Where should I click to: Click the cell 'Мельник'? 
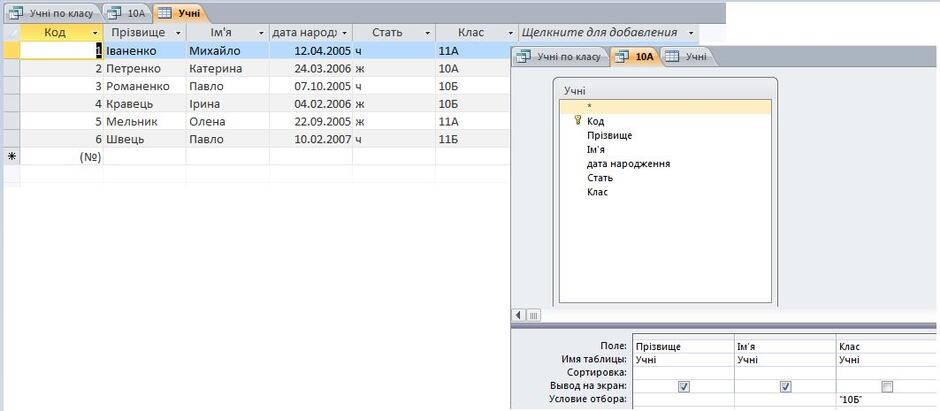click(x=144, y=122)
